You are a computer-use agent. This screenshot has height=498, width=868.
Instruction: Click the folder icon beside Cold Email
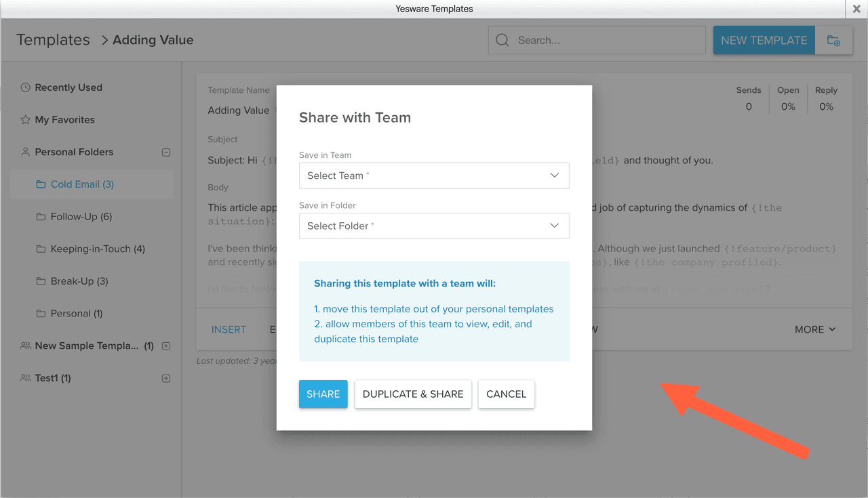click(41, 184)
